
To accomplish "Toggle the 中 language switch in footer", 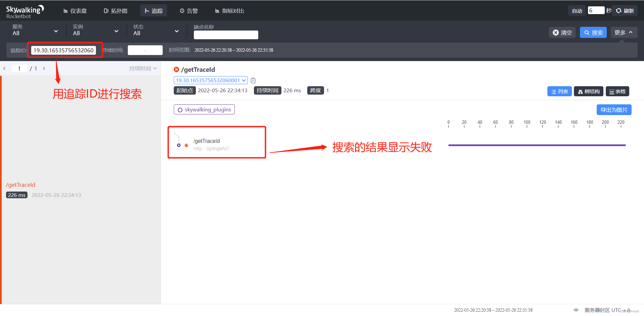I will (x=576, y=310).
